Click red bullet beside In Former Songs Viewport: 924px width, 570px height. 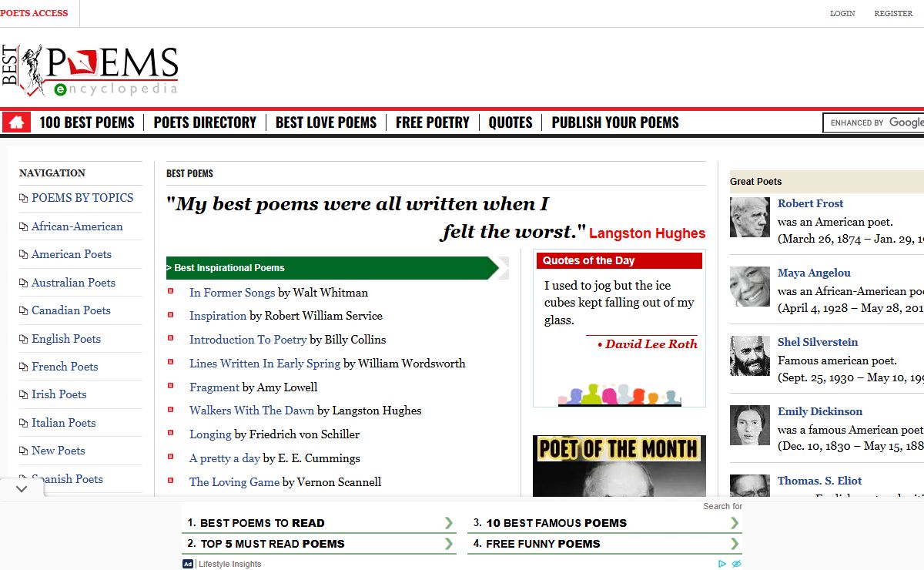pos(171,291)
